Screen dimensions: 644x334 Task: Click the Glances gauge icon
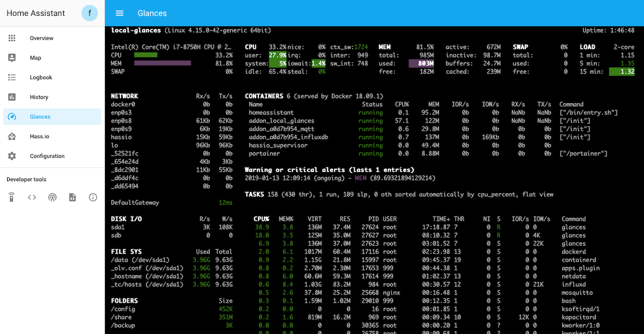(12, 117)
